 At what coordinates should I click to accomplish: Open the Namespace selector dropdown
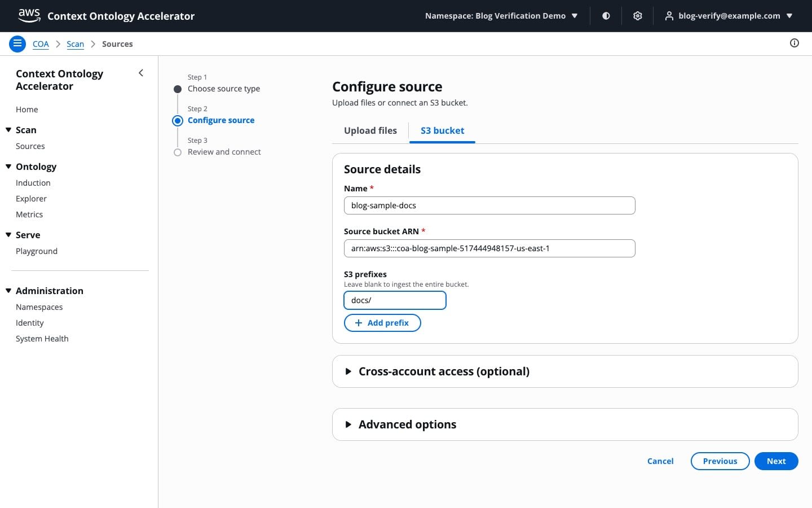pyautogui.click(x=501, y=16)
